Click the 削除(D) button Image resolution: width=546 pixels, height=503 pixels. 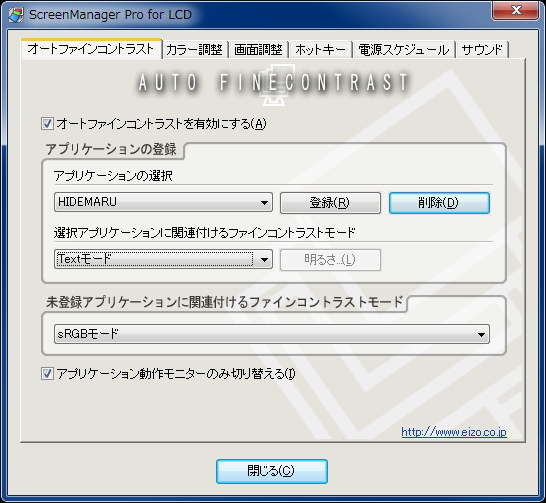point(439,203)
